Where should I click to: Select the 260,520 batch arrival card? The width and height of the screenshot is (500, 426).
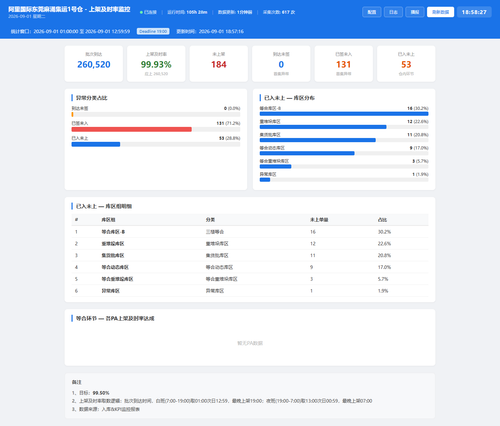point(94,64)
